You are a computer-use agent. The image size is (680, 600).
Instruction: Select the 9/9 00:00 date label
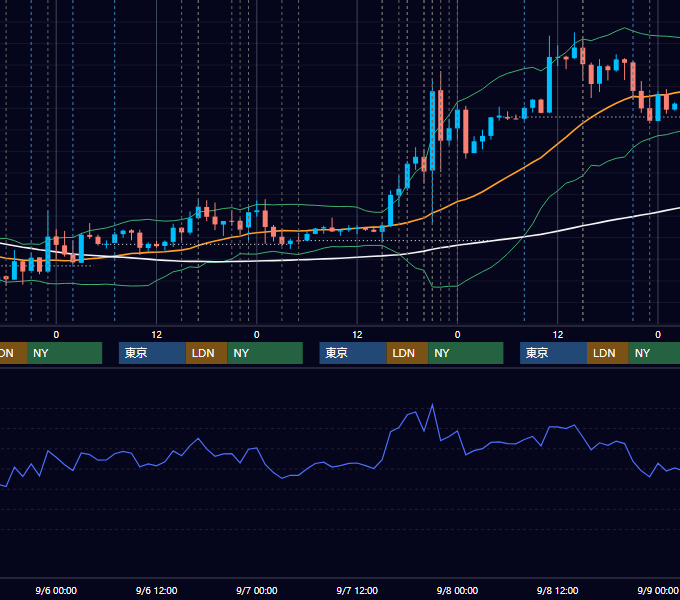pos(658,590)
